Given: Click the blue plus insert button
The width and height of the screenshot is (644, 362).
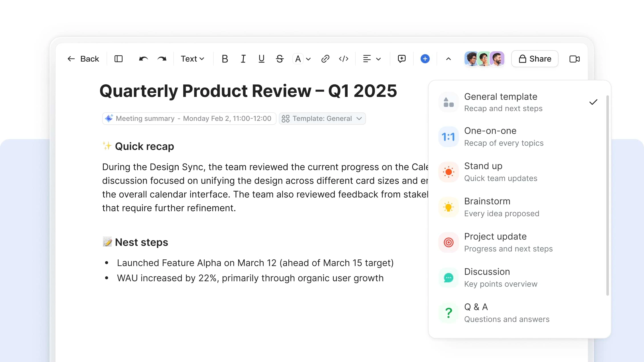Looking at the screenshot, I should coord(425,59).
